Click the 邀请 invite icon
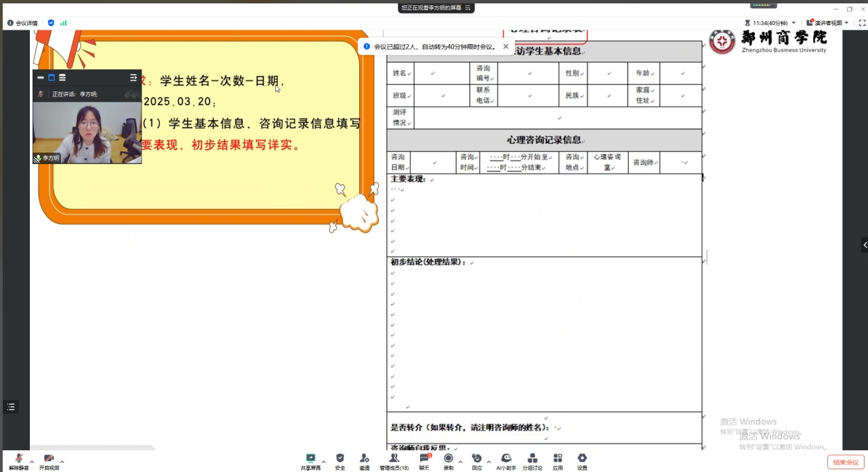 (365, 460)
